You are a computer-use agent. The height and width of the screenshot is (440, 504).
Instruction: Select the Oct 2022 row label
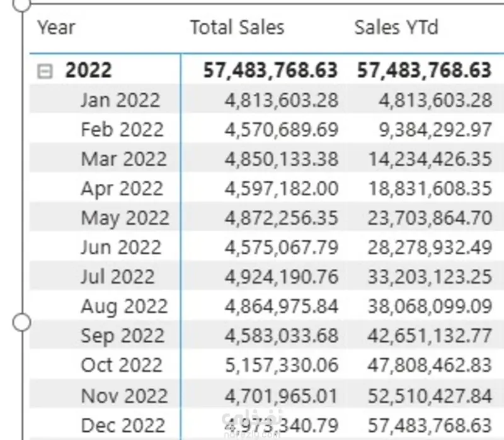point(122,366)
